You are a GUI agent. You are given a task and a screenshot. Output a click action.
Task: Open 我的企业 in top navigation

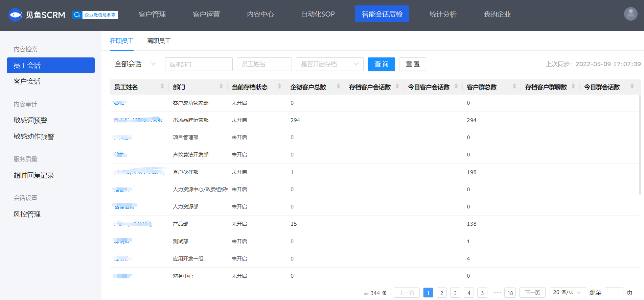tap(497, 14)
